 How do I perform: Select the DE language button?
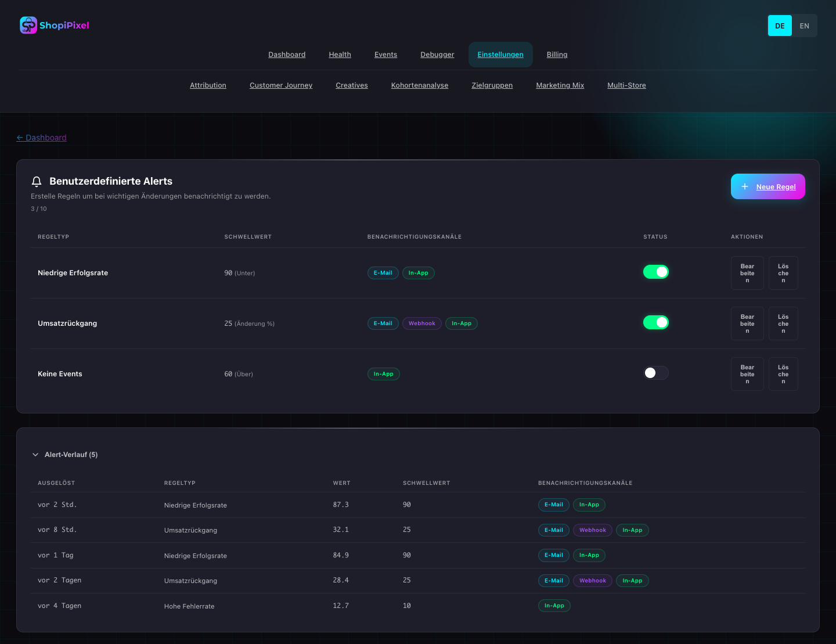780,26
